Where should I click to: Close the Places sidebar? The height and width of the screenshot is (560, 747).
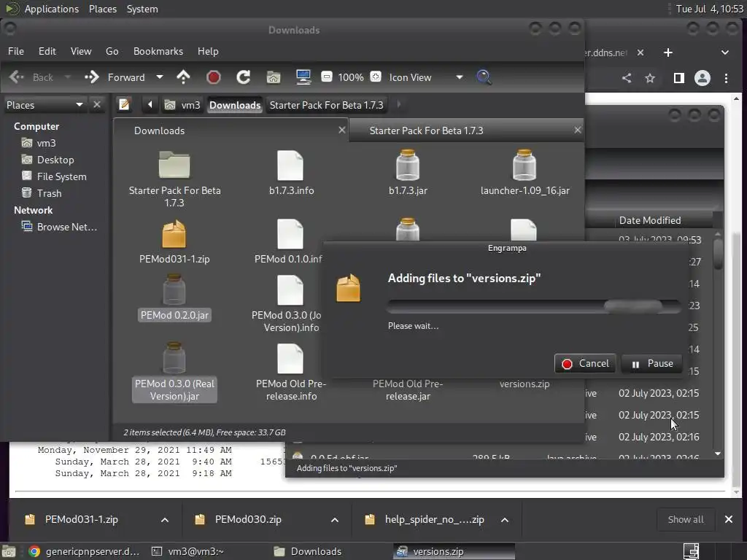click(x=97, y=104)
